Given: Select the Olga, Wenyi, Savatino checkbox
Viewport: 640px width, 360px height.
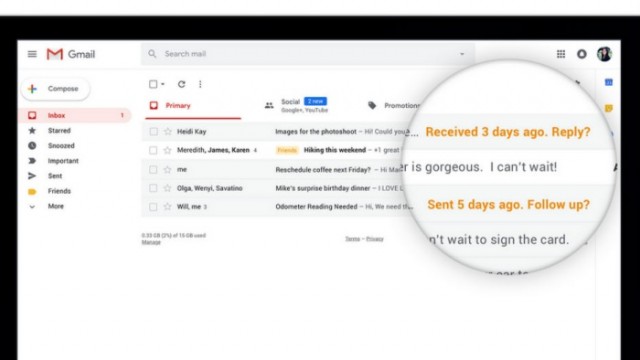Looking at the screenshot, I should tap(153, 188).
